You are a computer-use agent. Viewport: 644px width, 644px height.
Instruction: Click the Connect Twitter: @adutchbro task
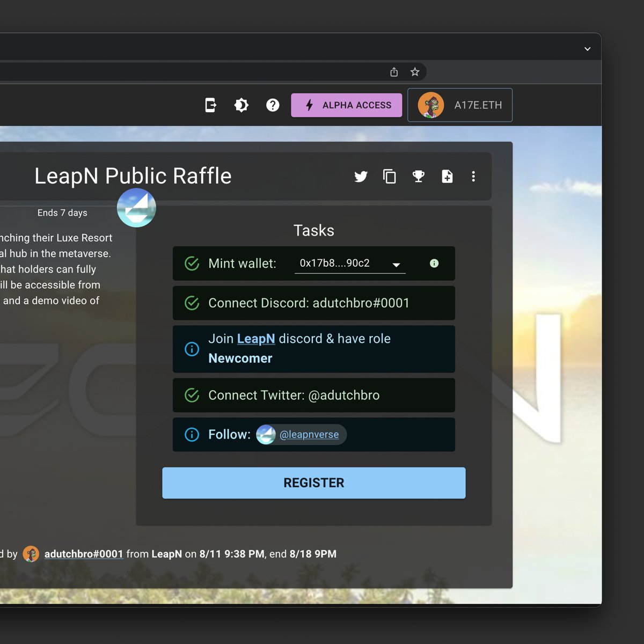[x=314, y=396]
